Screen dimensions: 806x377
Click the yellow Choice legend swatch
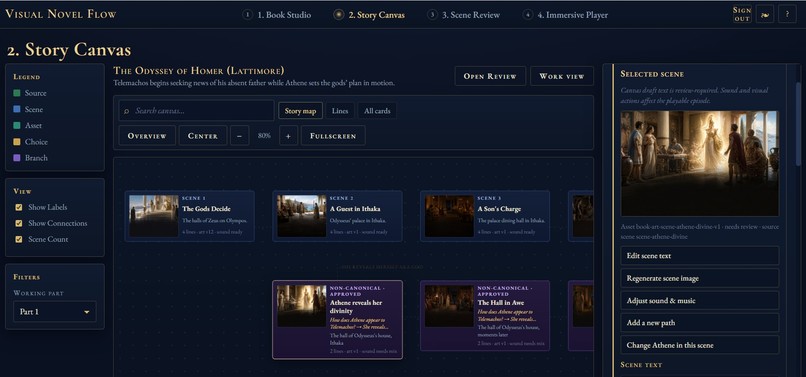(x=17, y=142)
